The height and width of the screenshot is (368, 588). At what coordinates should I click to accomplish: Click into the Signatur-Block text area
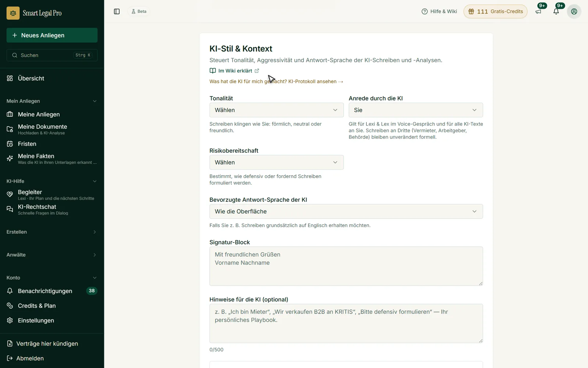coord(346,266)
